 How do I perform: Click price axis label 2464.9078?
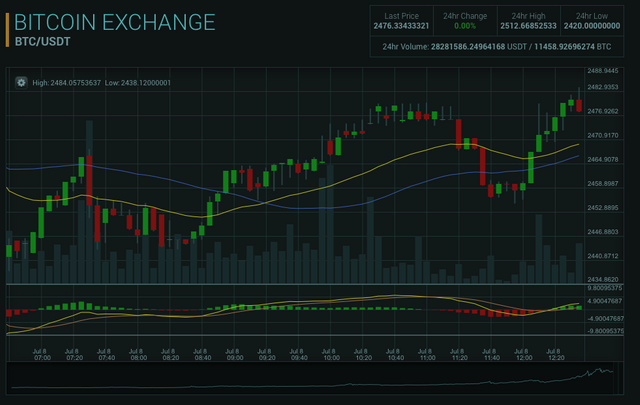(x=602, y=159)
